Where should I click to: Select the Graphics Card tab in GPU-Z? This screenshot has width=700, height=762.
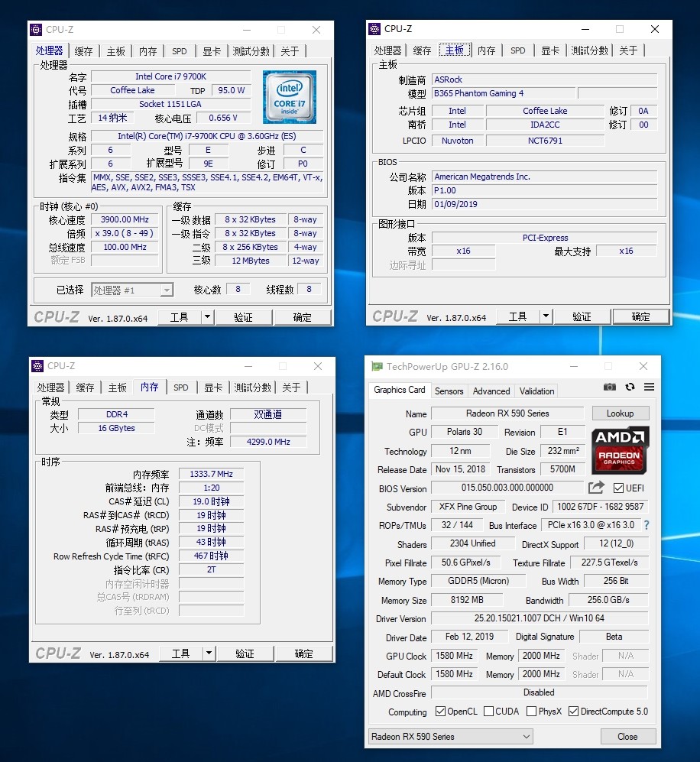(400, 390)
